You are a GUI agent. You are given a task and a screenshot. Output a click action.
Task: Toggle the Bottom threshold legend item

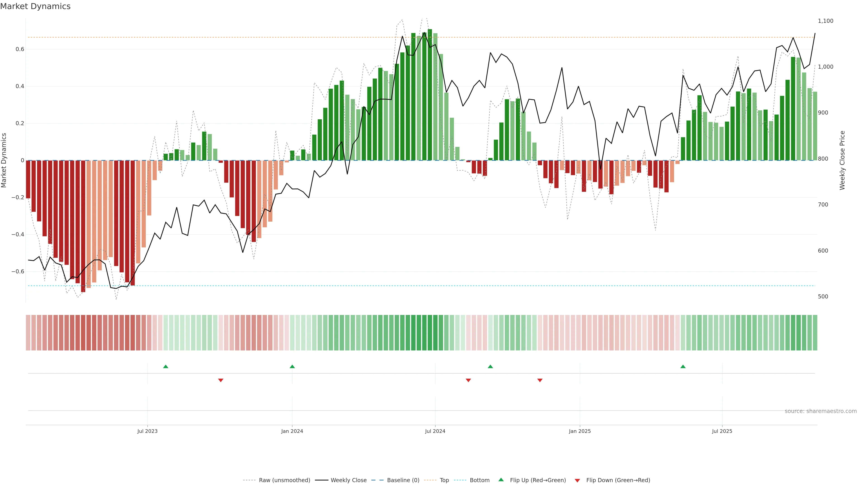(479, 480)
